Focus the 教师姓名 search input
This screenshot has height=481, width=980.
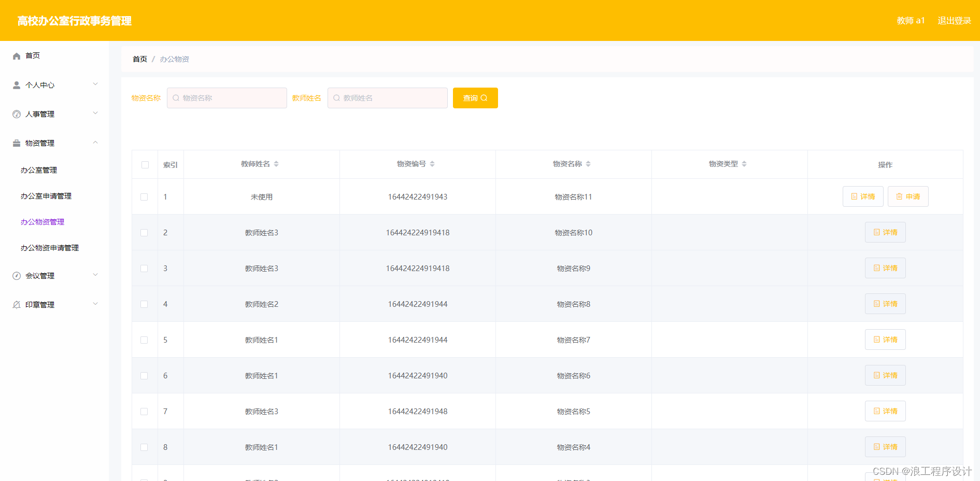[388, 98]
